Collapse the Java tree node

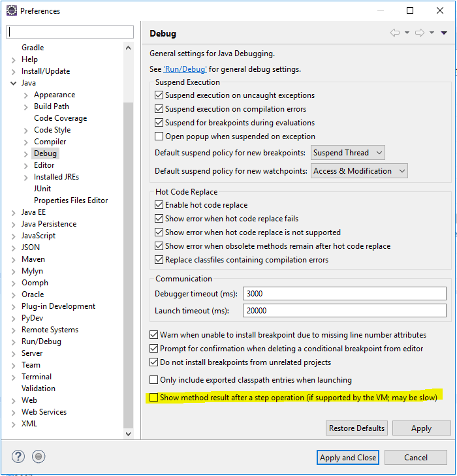click(13, 83)
